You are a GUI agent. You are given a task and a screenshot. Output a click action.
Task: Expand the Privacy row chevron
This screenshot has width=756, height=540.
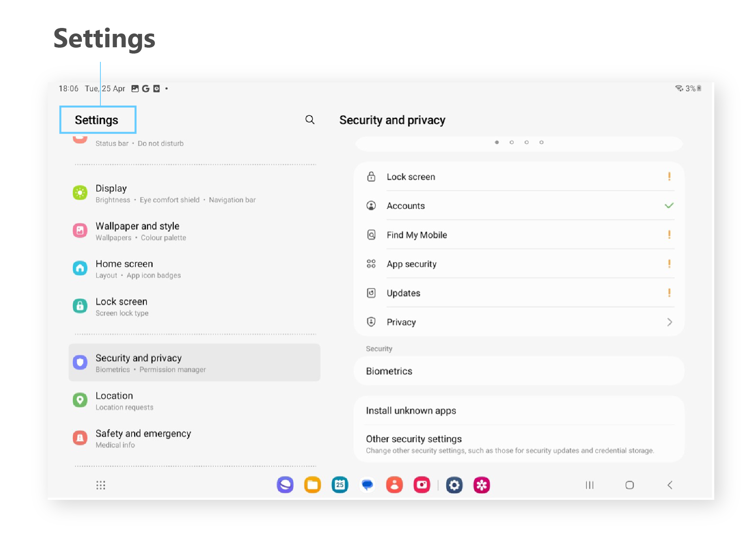pyautogui.click(x=669, y=322)
